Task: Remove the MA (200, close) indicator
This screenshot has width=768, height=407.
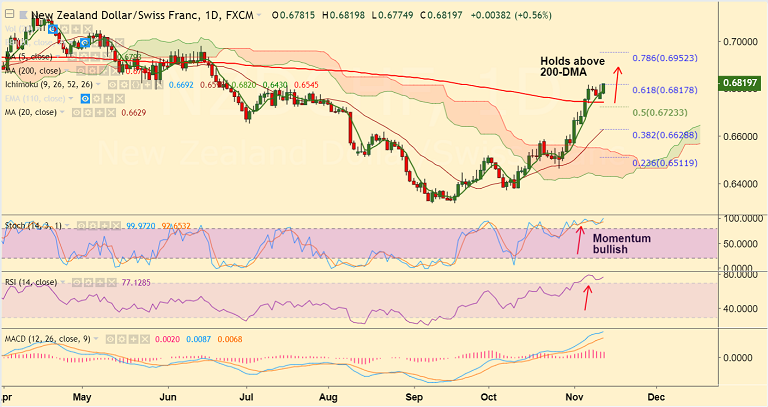Action: (x=115, y=71)
